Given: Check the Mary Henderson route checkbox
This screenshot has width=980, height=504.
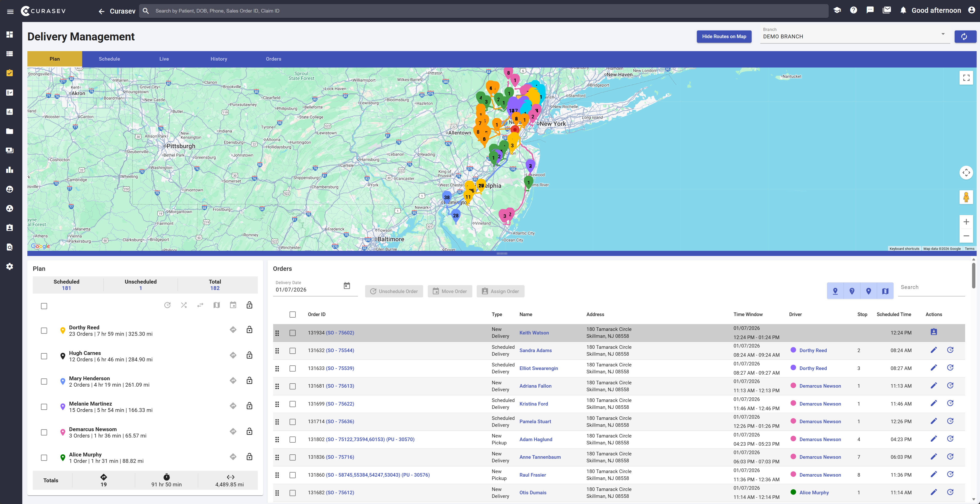Looking at the screenshot, I should [44, 382].
